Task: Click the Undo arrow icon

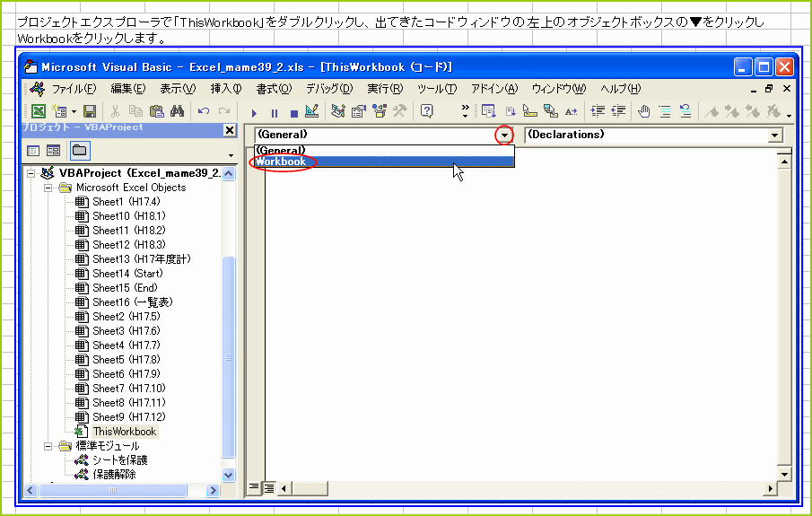Action: pos(204,111)
